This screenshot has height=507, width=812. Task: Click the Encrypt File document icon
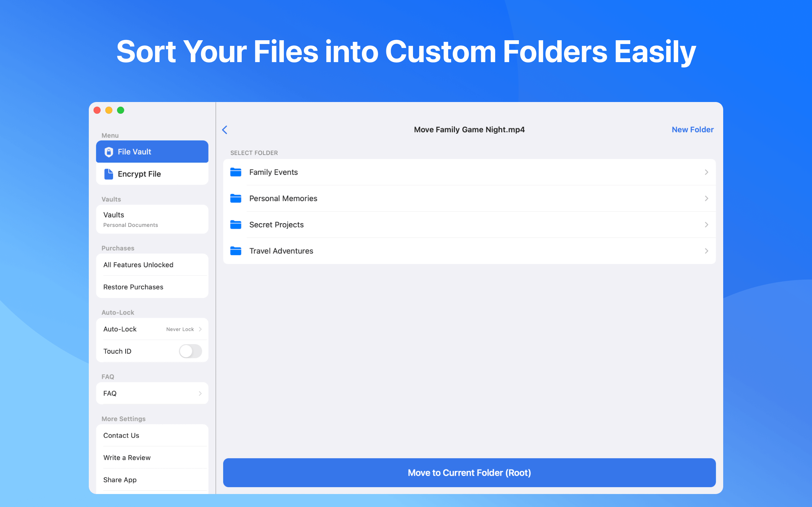tap(109, 174)
